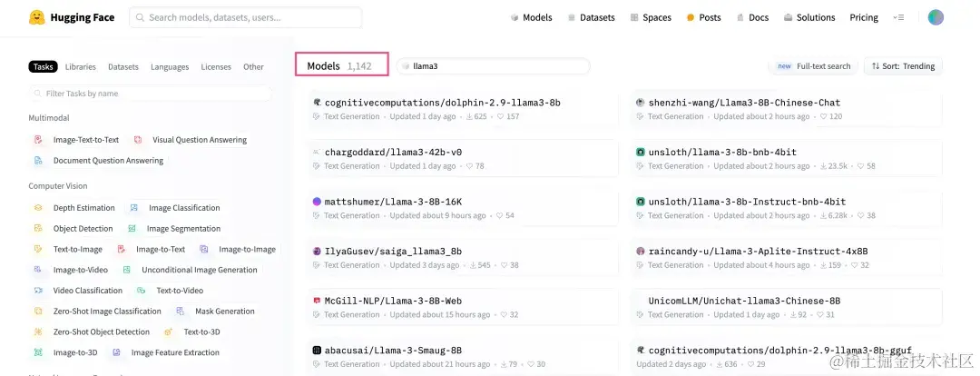Open the more options menu icon in navbar
Image resolution: width=980 pixels, height=376 pixels.
898,17
